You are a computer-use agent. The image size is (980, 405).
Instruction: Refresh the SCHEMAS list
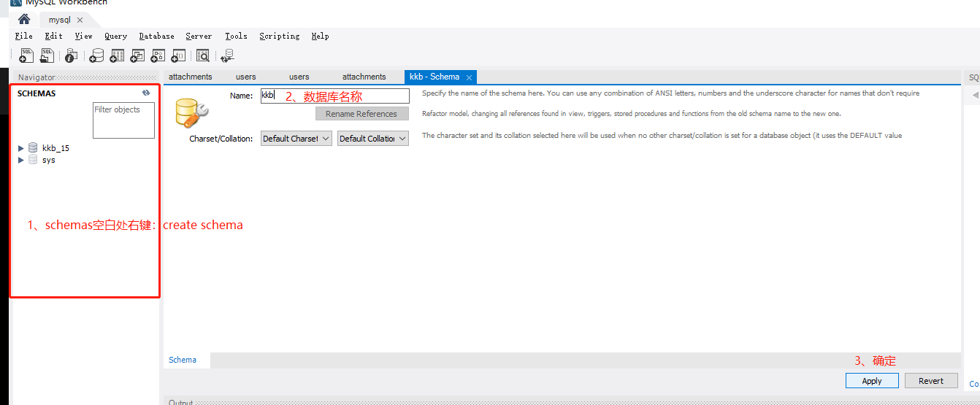[x=146, y=93]
